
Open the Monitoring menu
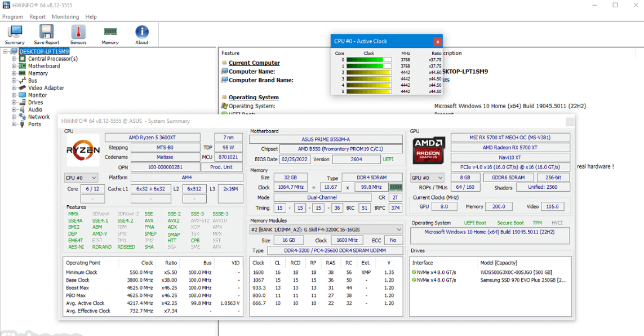click(x=65, y=16)
